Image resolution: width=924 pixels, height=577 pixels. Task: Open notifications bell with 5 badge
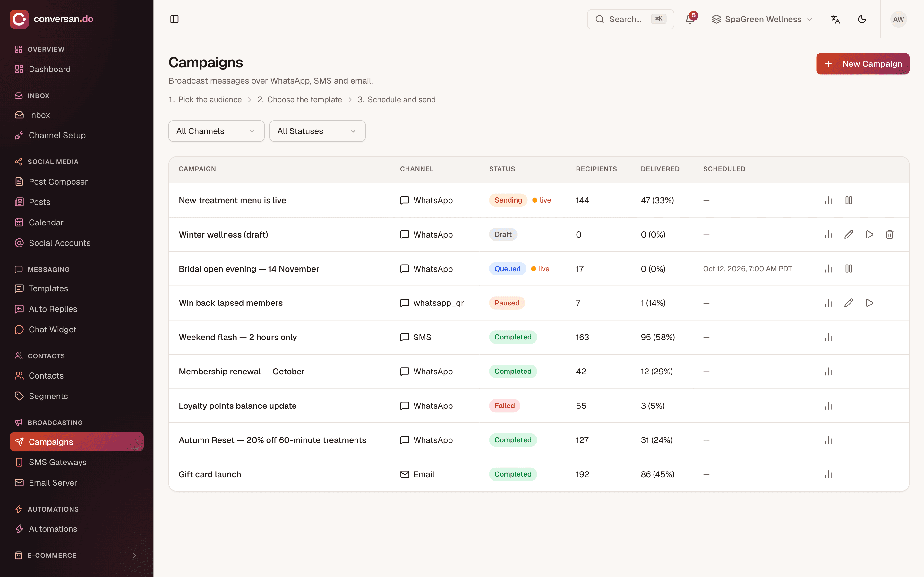click(x=690, y=19)
